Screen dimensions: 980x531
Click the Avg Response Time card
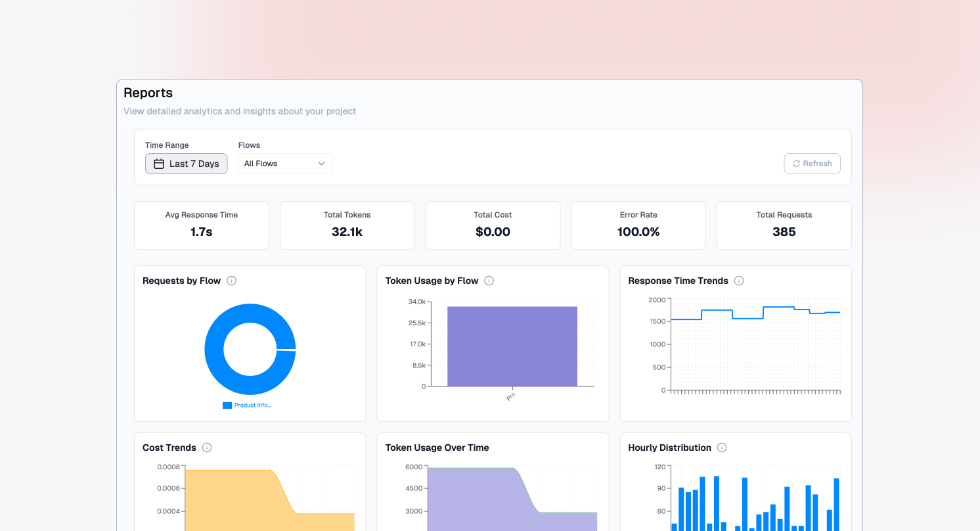coord(202,225)
